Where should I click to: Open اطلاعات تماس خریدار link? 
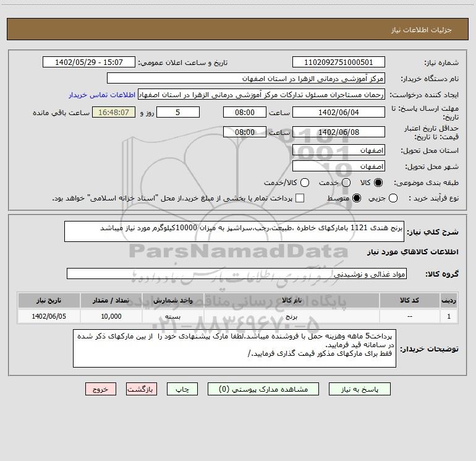[x=102, y=95]
